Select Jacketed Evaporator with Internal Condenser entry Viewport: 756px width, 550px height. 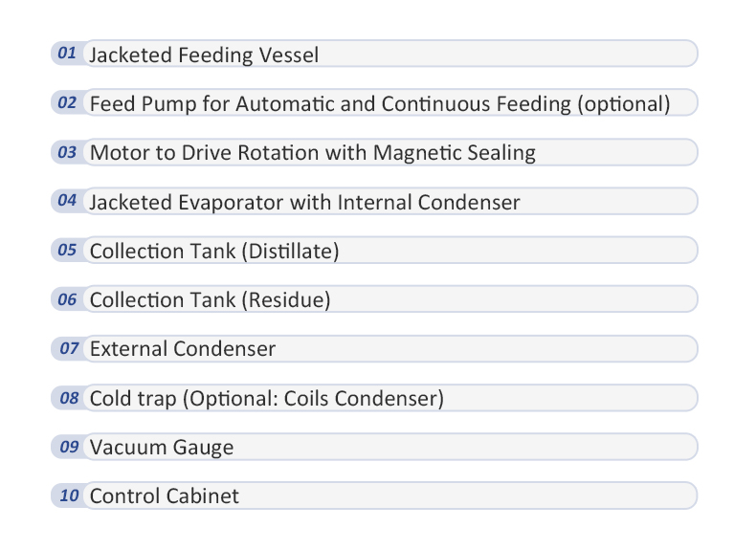pos(304,203)
